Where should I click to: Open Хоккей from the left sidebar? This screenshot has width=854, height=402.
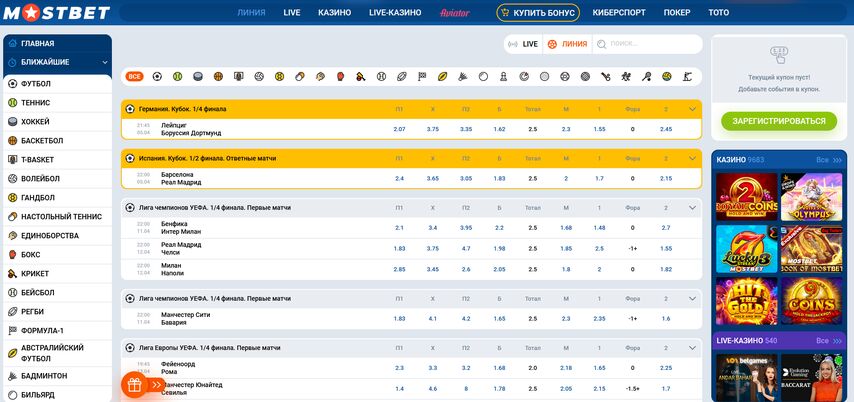[35, 121]
